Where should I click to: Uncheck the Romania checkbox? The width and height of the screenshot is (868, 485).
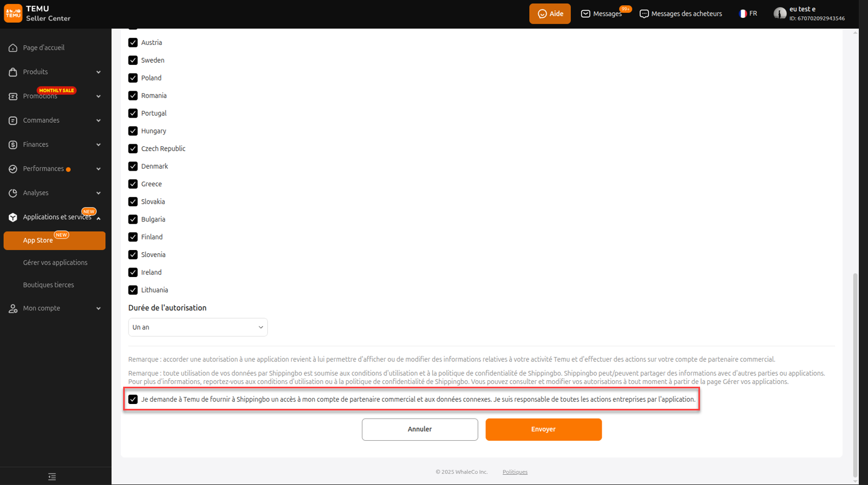pos(133,96)
